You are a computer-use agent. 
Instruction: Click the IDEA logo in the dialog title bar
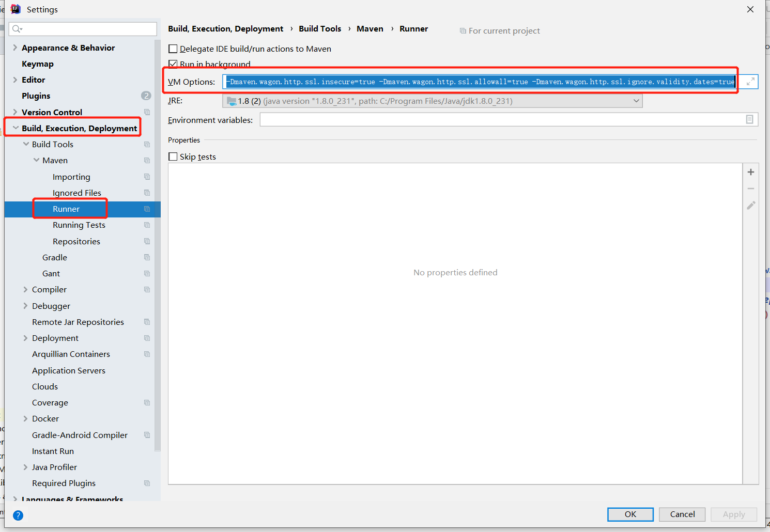pyautogui.click(x=16, y=9)
